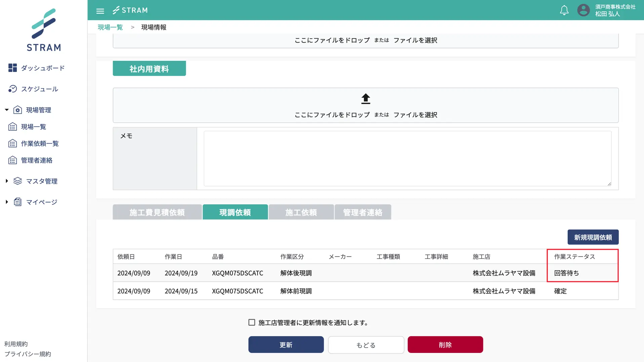Follow 現場一覧 breadcrumb link
Image resolution: width=644 pixels, height=362 pixels.
110,27
